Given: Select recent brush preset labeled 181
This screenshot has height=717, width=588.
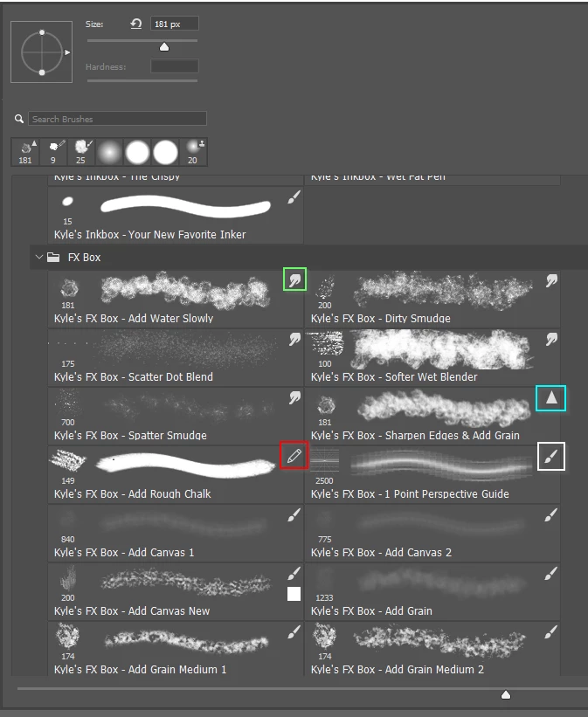Looking at the screenshot, I should 25,152.
